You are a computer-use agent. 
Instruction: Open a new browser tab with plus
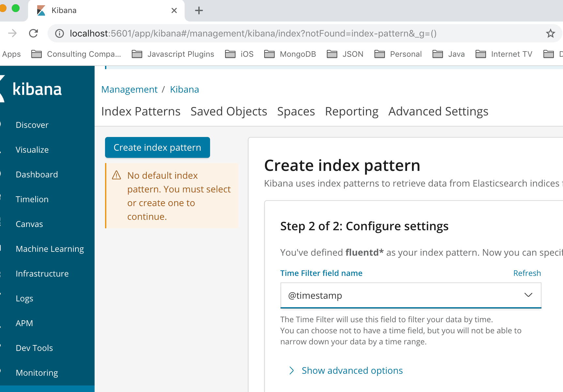point(199,10)
